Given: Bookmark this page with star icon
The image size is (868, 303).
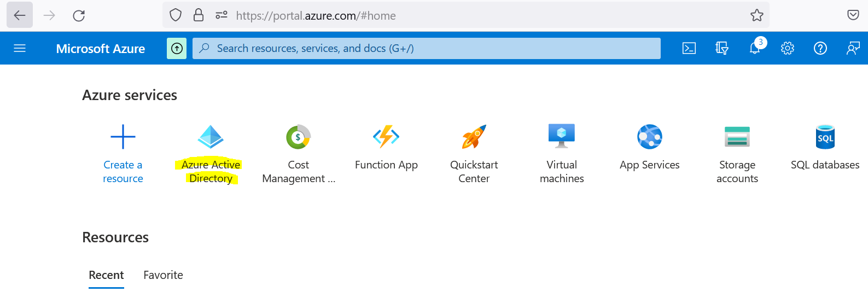Looking at the screenshot, I should 757,15.
